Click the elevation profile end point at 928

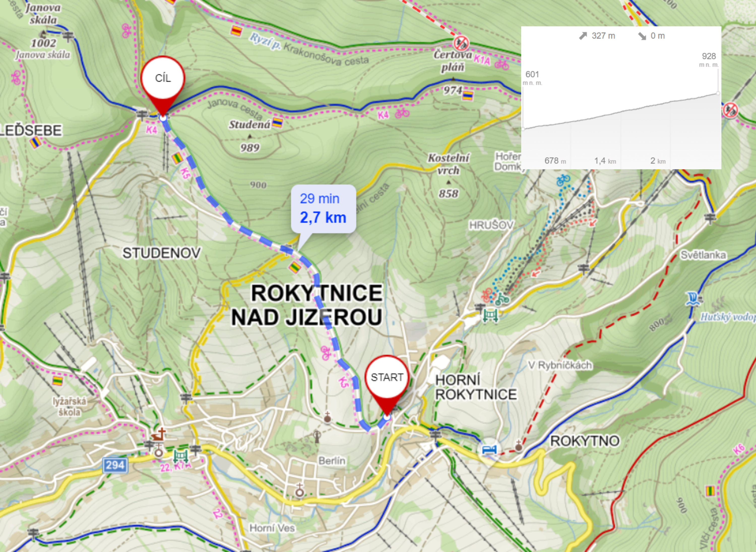(x=718, y=93)
